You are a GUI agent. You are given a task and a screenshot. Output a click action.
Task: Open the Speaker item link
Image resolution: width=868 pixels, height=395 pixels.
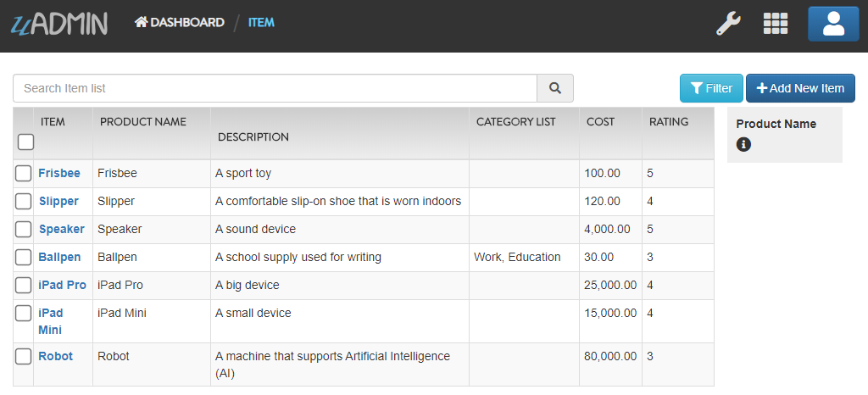click(61, 229)
